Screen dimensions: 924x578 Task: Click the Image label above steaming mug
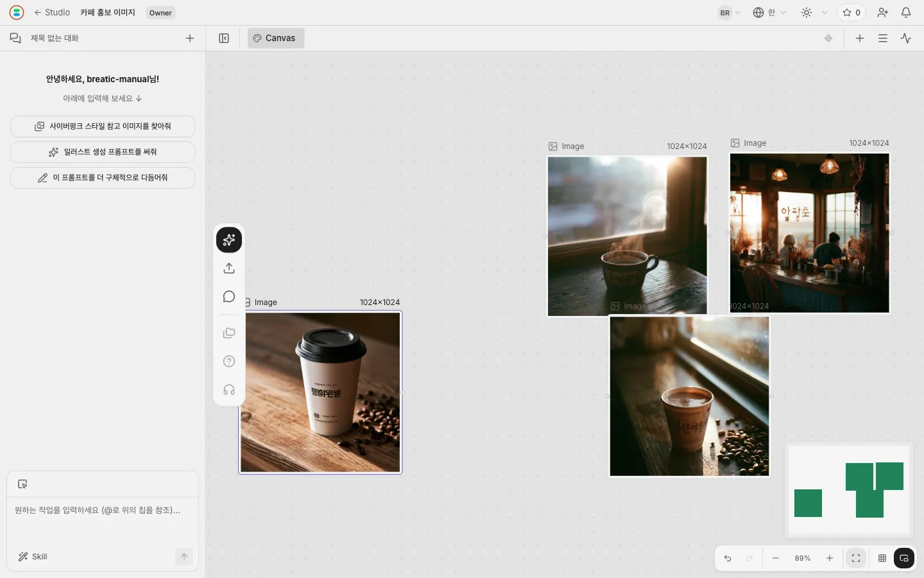[x=572, y=146]
